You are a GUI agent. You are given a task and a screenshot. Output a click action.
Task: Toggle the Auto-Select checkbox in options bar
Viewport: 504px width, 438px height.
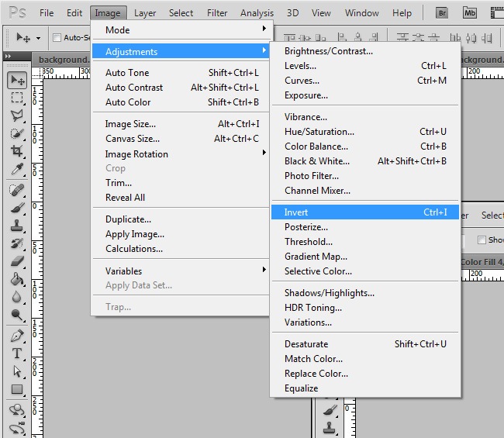coord(57,37)
